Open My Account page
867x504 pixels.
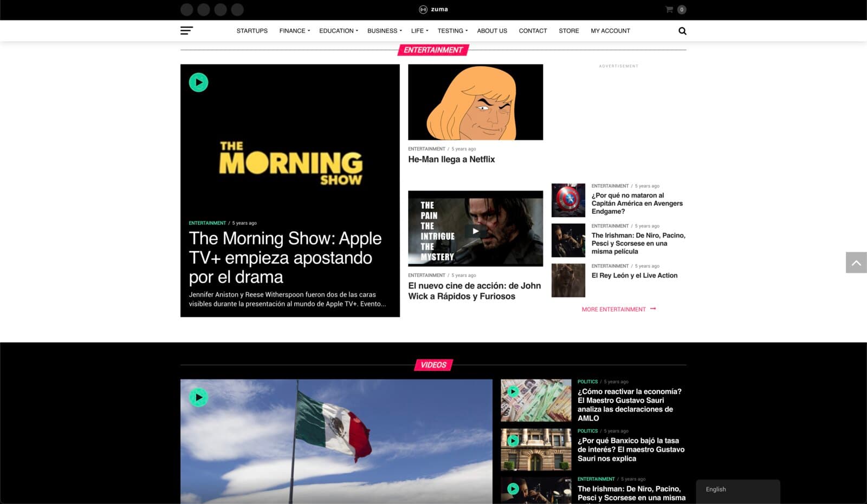coord(610,31)
